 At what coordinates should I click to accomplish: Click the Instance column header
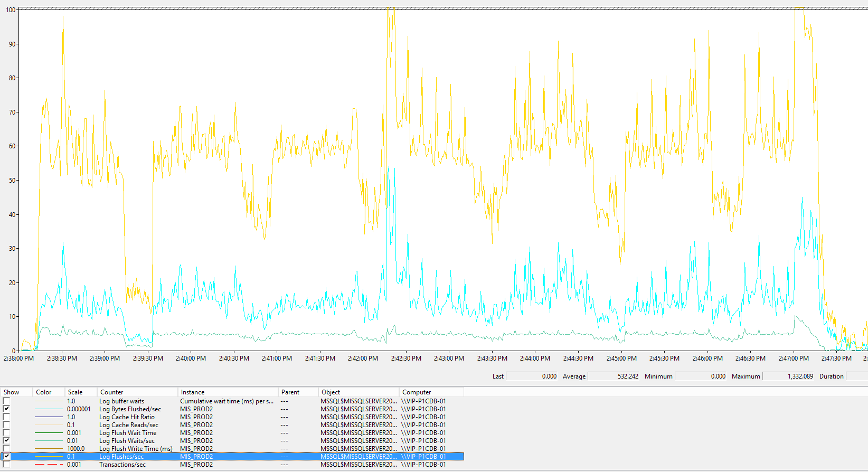(228, 392)
